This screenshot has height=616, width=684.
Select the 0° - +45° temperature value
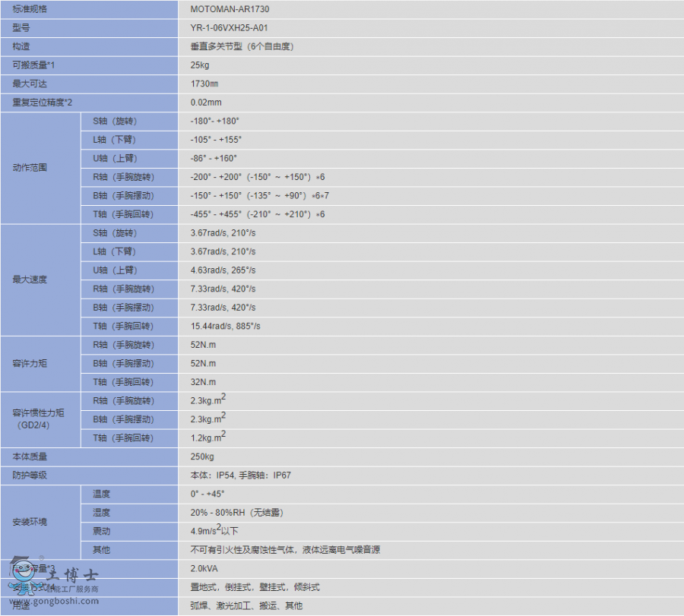tap(207, 494)
